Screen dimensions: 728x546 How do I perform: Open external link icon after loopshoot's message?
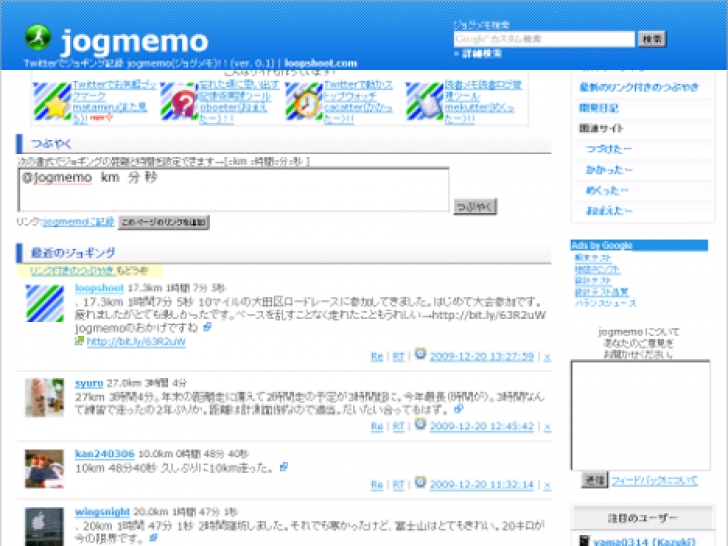208,327
